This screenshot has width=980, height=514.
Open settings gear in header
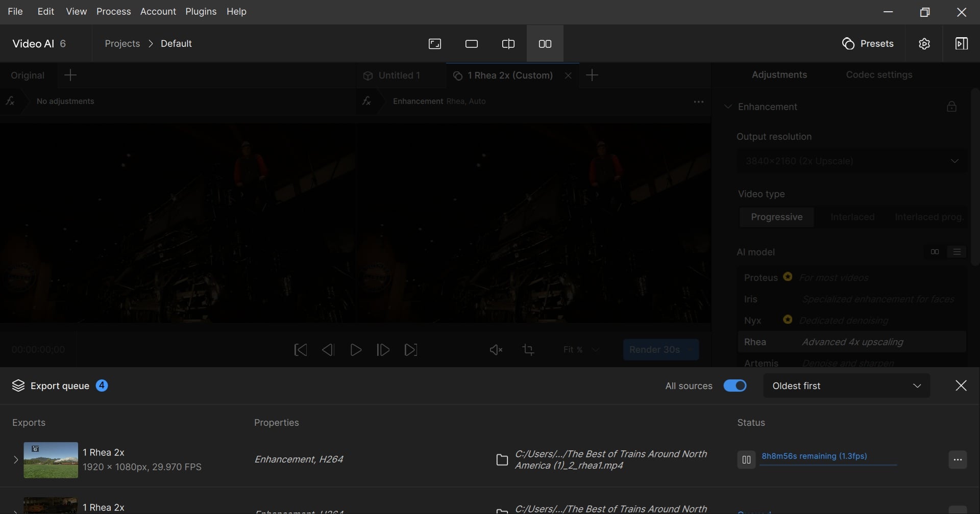coord(924,44)
